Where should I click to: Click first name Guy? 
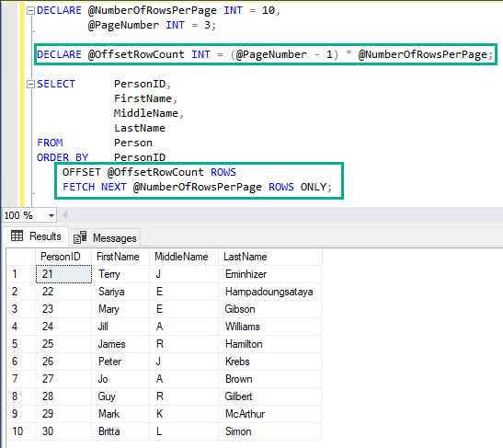coord(107,396)
